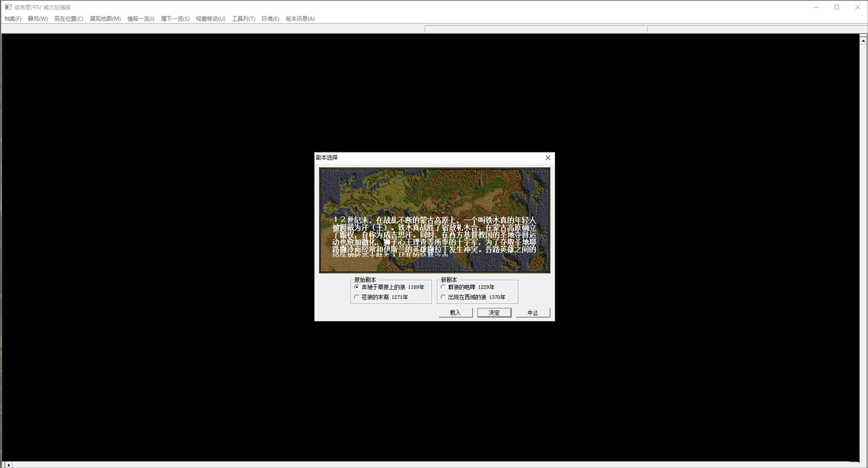Open the 版本讯息(A) menu

pyautogui.click(x=300, y=19)
